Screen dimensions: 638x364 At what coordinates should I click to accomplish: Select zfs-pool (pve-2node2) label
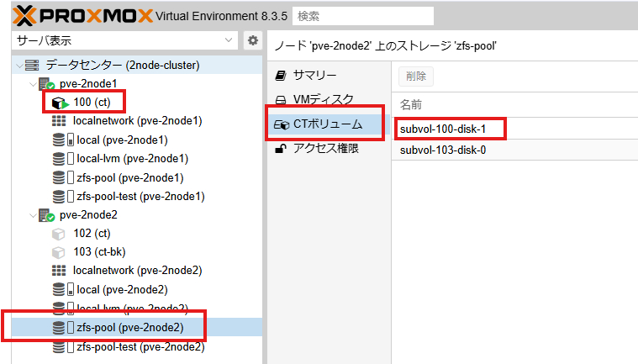click(129, 327)
